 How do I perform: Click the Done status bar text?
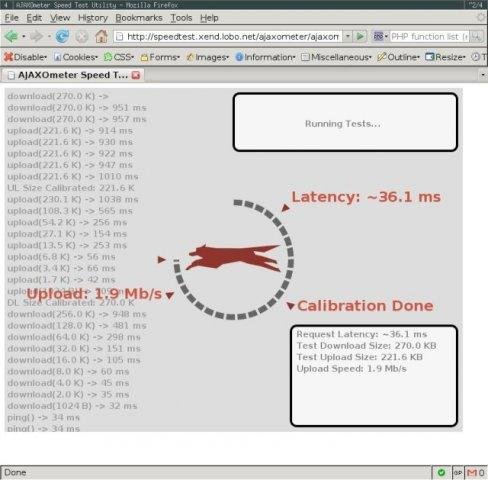[x=15, y=472]
